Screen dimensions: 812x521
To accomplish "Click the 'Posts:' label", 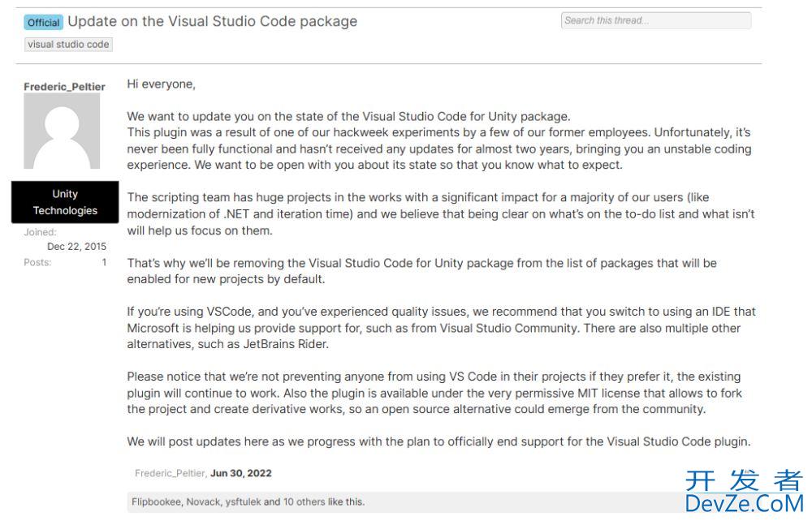I will pyautogui.click(x=37, y=262).
